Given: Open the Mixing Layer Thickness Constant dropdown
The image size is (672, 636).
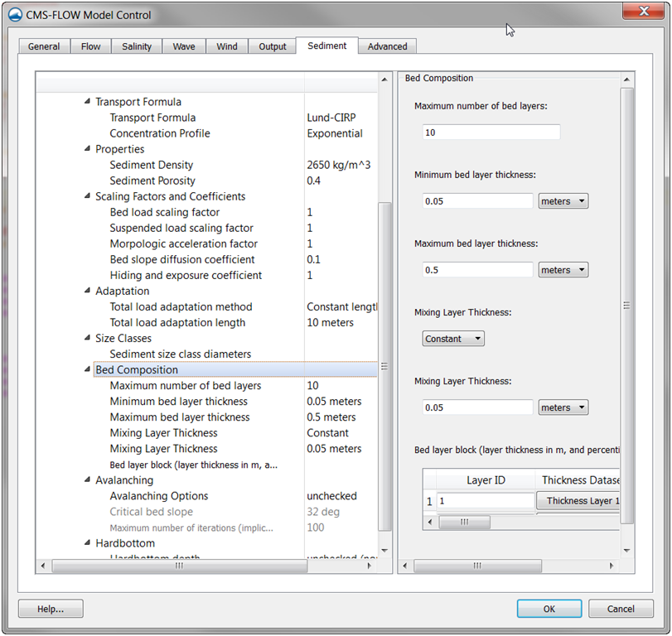Looking at the screenshot, I should pyautogui.click(x=453, y=339).
